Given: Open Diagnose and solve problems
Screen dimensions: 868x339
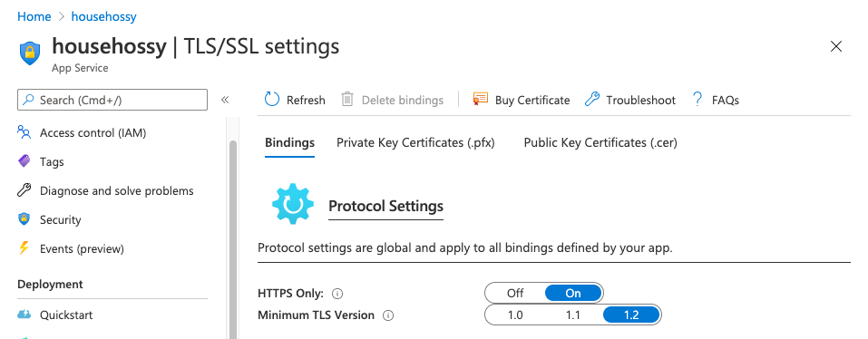Looking at the screenshot, I should tap(117, 190).
